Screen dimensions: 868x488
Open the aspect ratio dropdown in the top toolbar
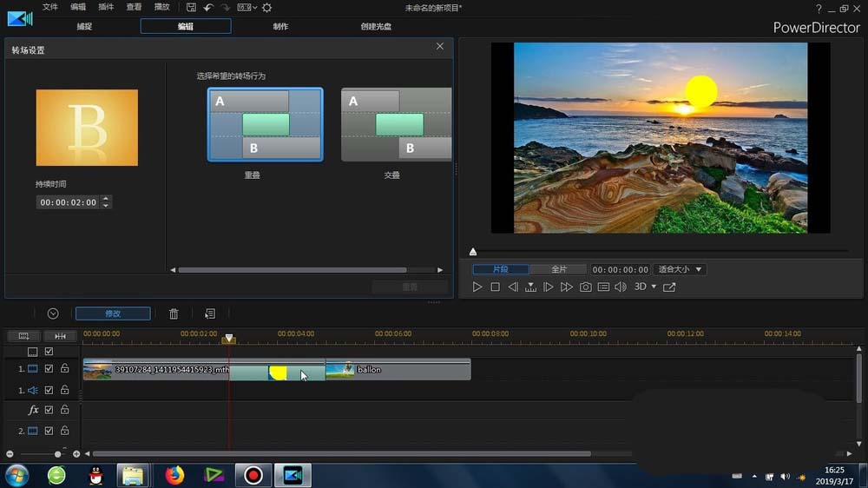click(x=247, y=8)
